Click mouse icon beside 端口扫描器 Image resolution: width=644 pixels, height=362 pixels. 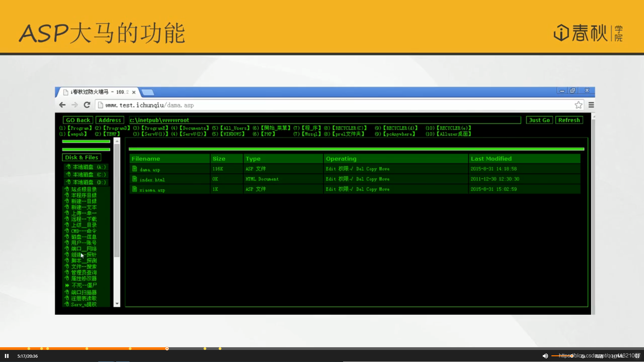pos(67,292)
